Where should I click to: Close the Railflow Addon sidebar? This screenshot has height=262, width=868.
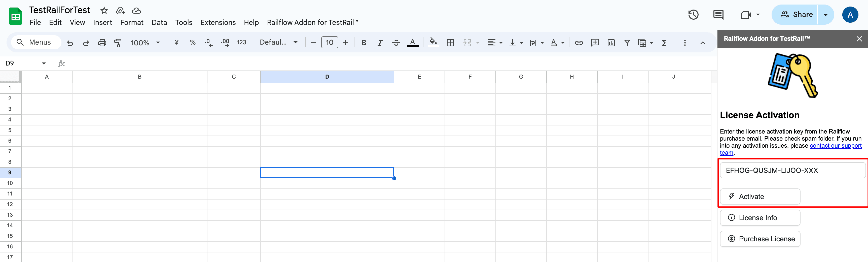coord(859,39)
